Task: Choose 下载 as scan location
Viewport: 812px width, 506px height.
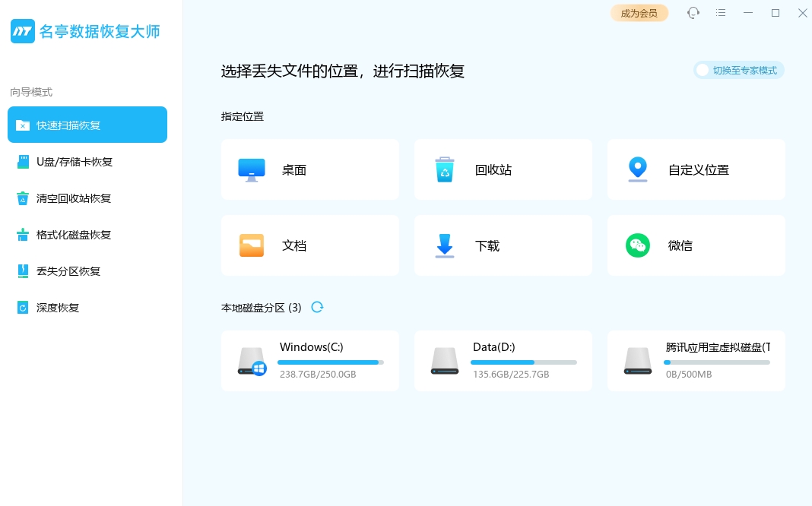Action: point(503,245)
